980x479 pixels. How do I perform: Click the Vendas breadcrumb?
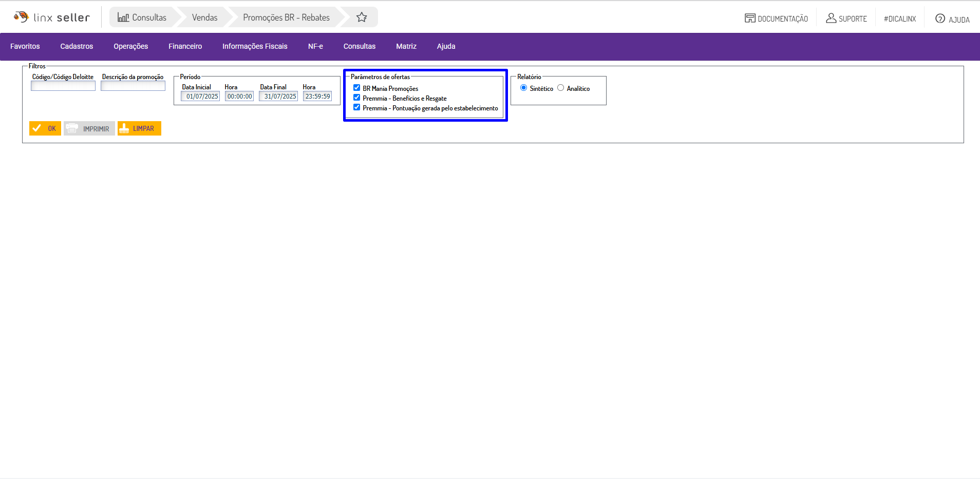[205, 17]
